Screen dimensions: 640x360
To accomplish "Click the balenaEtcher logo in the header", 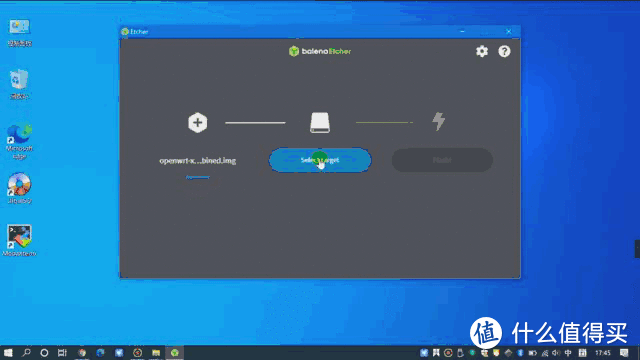I will coord(320,51).
